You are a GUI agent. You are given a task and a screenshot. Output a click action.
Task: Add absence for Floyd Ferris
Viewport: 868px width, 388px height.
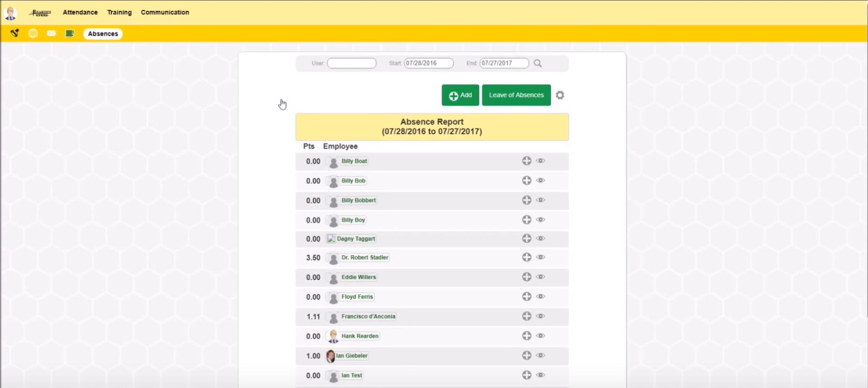click(527, 297)
